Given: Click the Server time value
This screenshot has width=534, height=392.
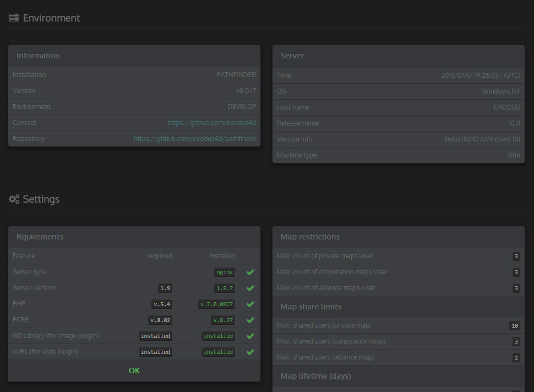Looking at the screenshot, I should point(480,75).
